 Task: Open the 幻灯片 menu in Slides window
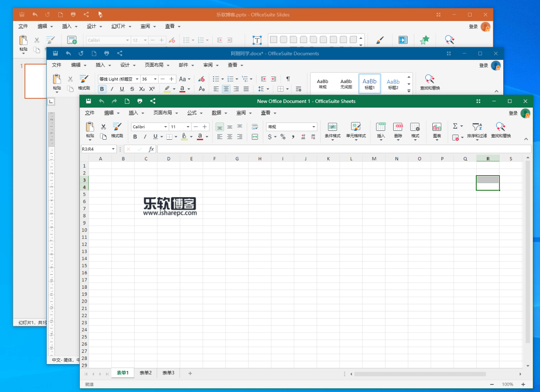click(121, 26)
